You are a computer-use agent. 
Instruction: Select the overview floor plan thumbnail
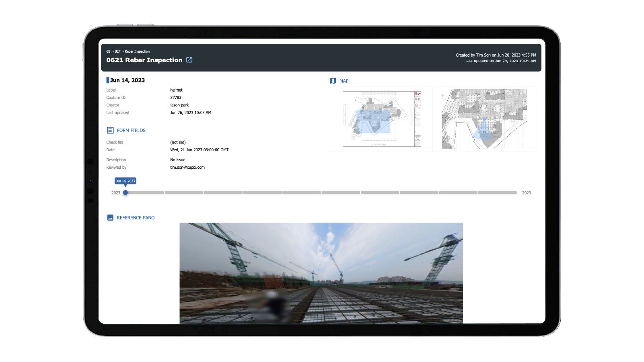(x=381, y=119)
